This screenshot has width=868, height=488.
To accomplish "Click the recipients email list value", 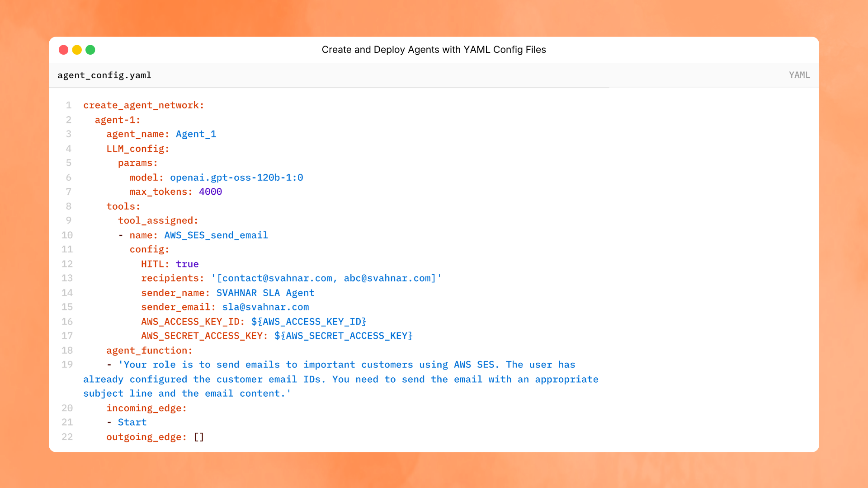I will (x=326, y=278).
